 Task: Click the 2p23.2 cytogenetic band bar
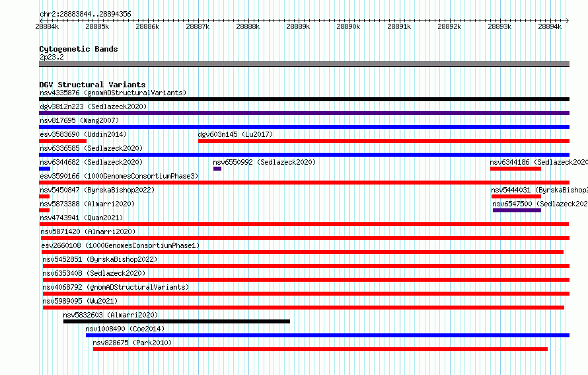(304, 64)
